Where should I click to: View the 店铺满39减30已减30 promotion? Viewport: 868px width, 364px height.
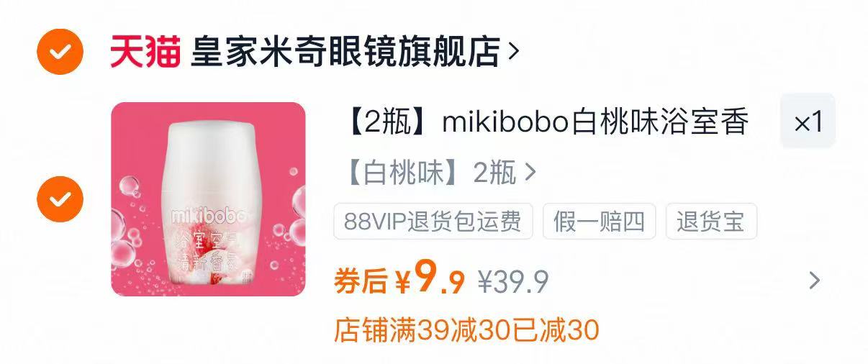click(466, 330)
